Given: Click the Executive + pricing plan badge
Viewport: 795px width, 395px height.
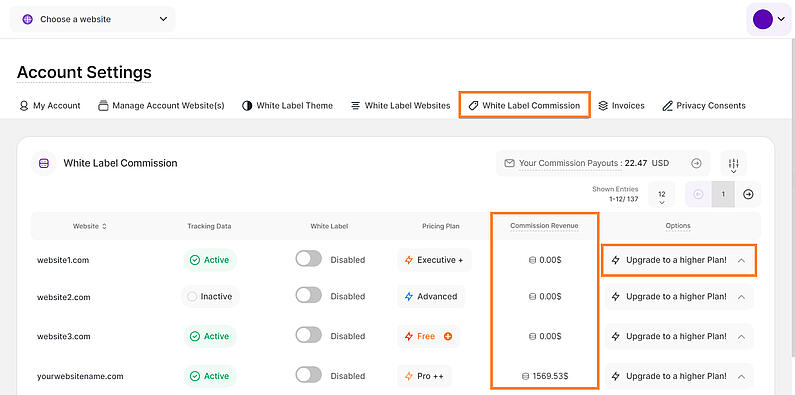Looking at the screenshot, I should [x=434, y=260].
